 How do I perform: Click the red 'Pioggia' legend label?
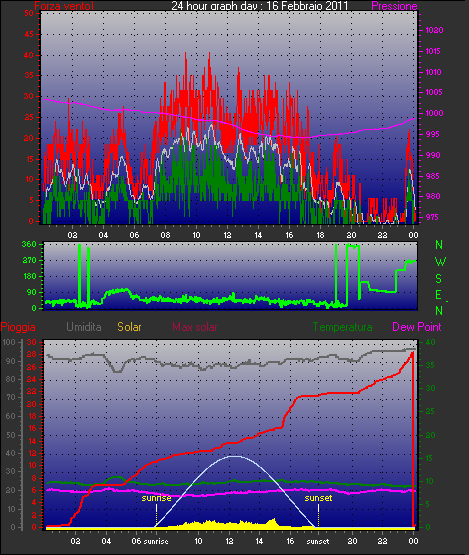[x=18, y=327]
